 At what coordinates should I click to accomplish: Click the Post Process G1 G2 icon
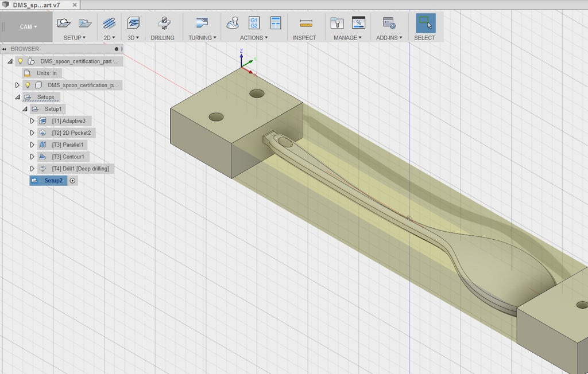coord(254,24)
